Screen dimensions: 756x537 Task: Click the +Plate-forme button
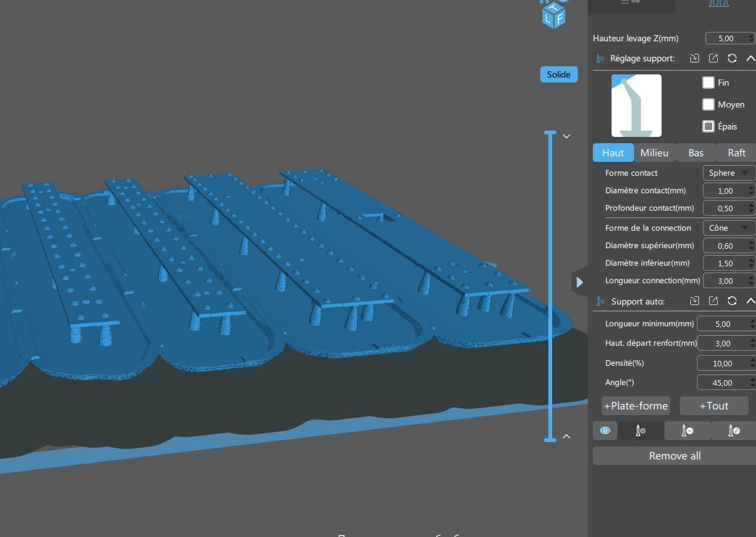636,406
